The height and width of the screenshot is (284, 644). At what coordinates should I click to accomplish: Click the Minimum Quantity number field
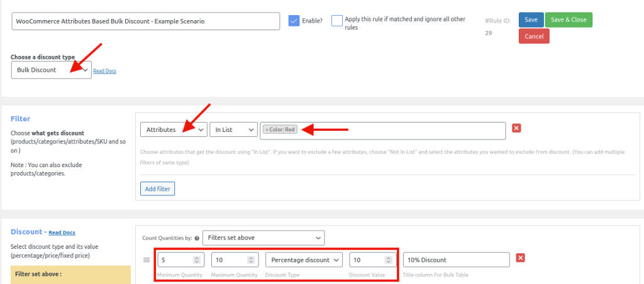[x=175, y=259]
